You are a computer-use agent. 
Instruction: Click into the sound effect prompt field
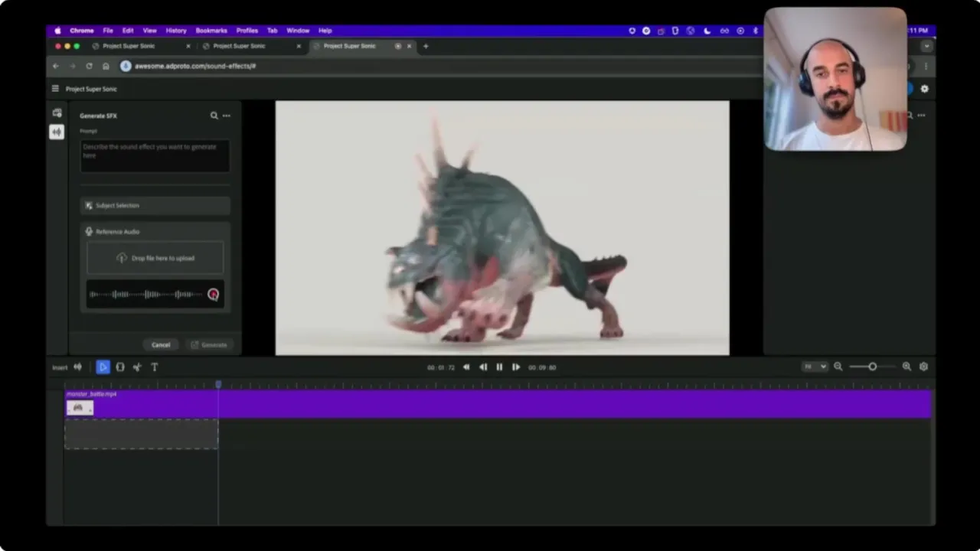[x=155, y=155]
